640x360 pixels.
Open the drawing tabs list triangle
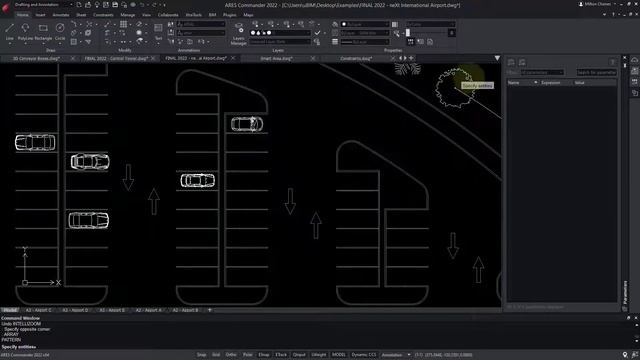497,58
